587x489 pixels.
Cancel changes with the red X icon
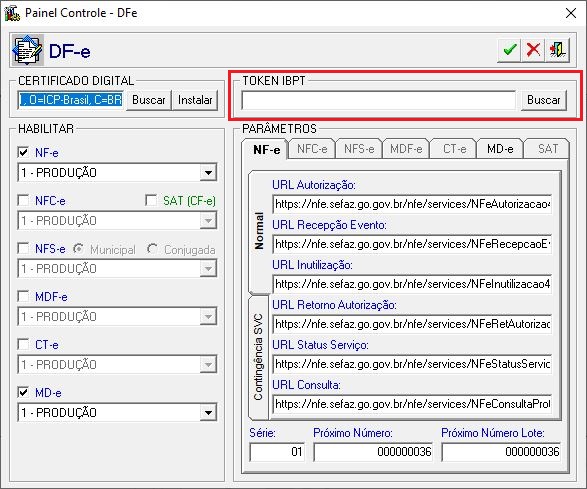coord(533,50)
